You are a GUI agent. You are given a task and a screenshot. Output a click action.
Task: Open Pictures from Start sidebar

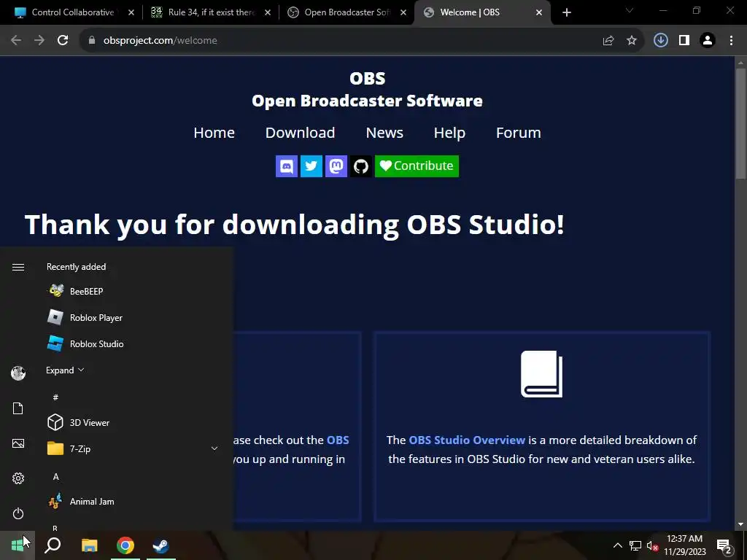(18, 443)
